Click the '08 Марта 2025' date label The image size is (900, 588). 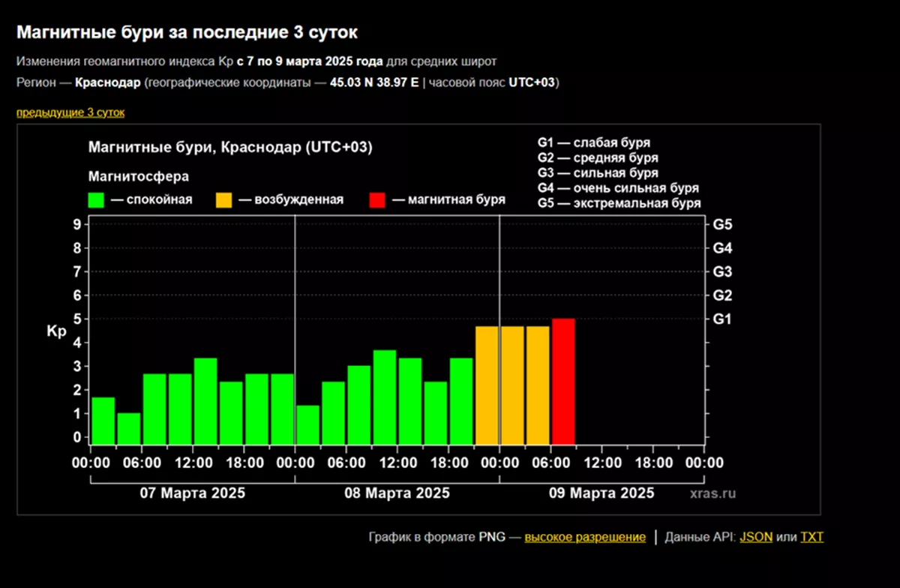[x=397, y=493]
